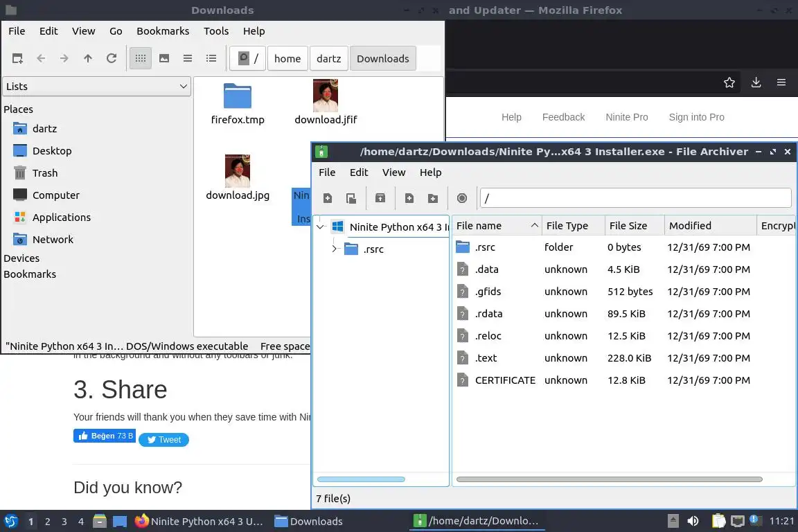Open Applications in sidebar

[52, 218]
